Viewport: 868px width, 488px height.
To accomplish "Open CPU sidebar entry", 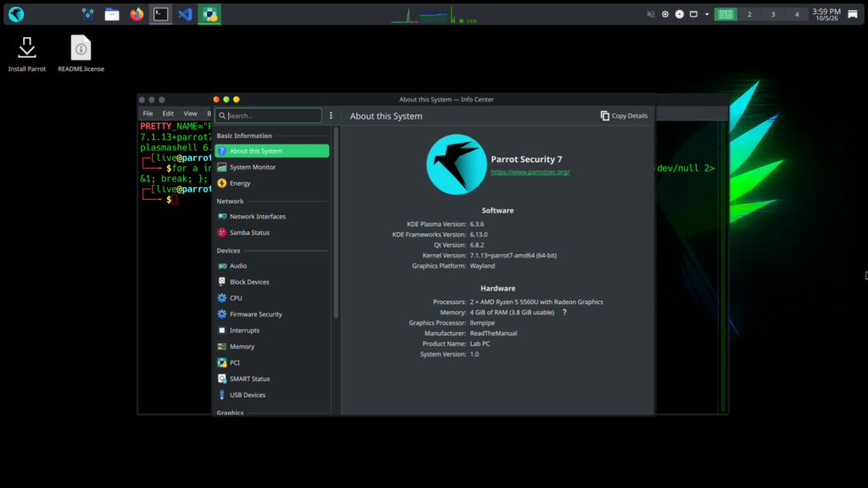I will coord(272,297).
